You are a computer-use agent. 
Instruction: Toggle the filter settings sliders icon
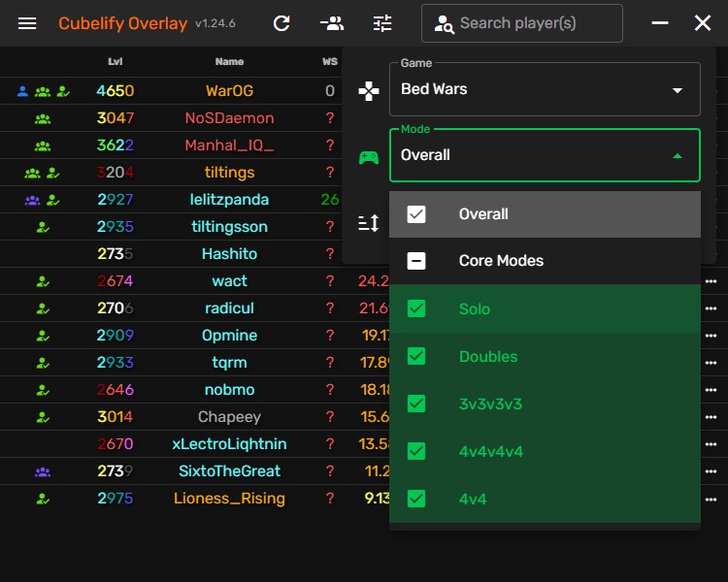coord(382,23)
